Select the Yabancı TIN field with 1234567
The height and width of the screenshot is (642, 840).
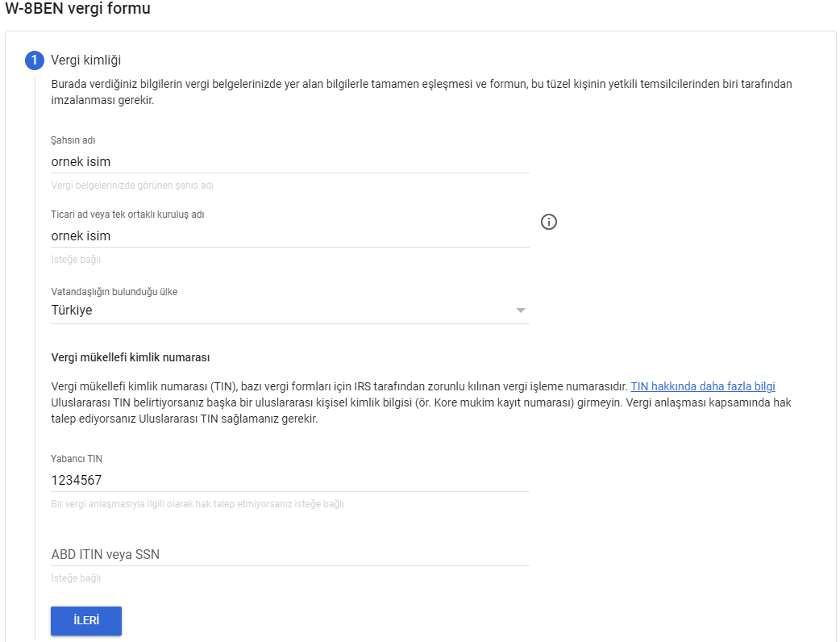(x=290, y=480)
